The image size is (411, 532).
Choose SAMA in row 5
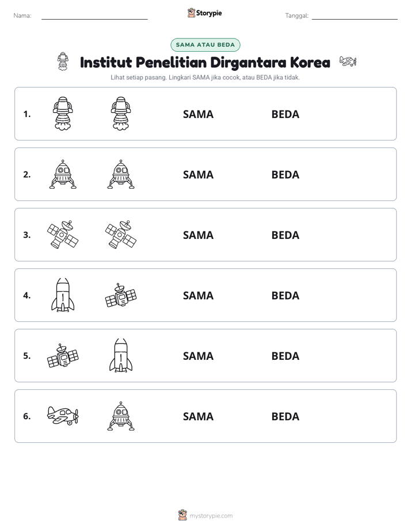[x=198, y=356]
